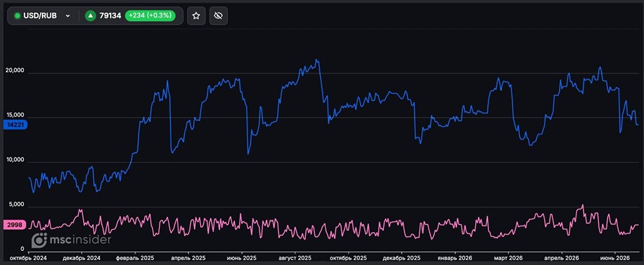The width and height of the screenshot is (644, 265).
Task: Click the 79134 price value
Action: point(110,16)
